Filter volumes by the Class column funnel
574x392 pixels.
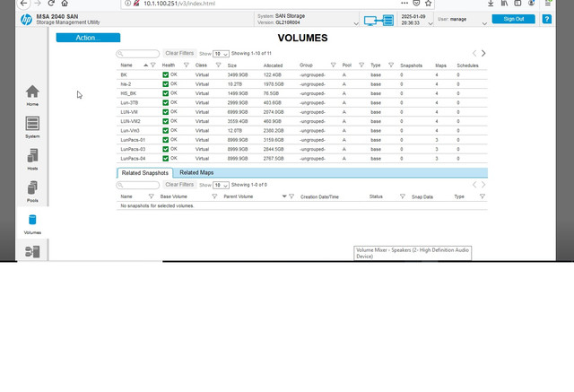tap(218, 65)
